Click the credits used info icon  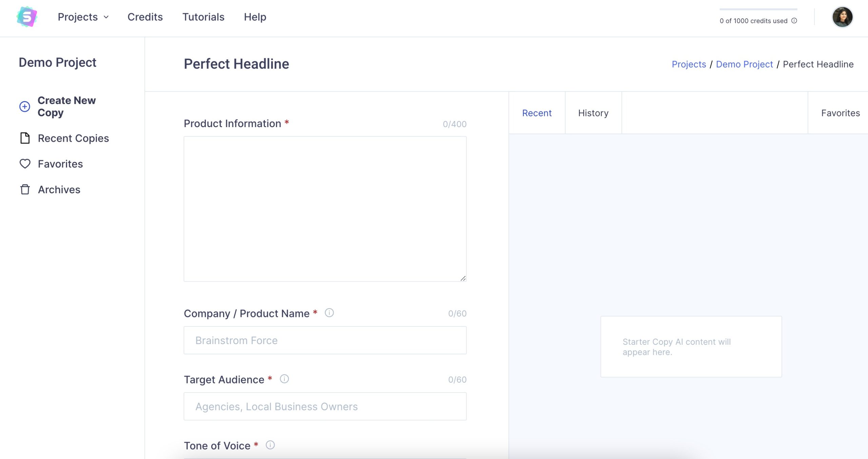(794, 21)
